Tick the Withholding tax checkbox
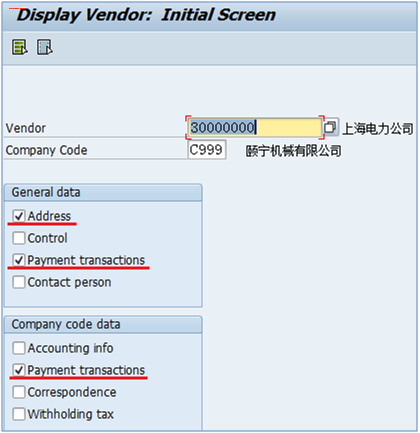This screenshot has height=433, width=420. (x=19, y=414)
